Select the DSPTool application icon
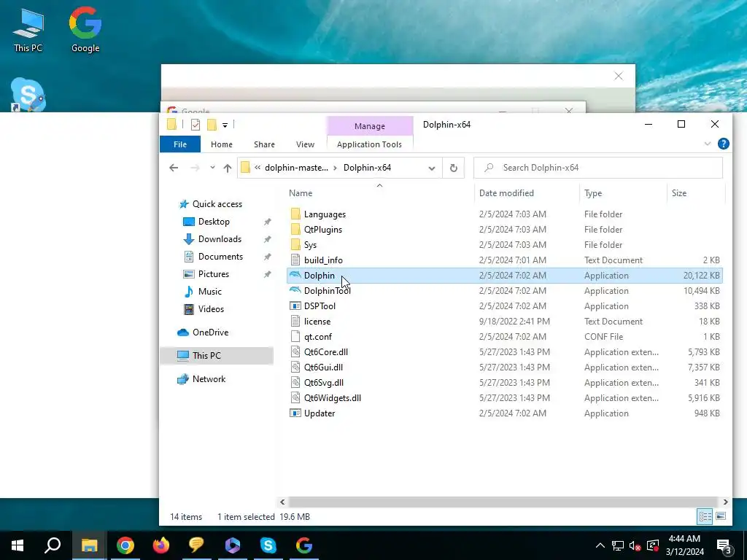 click(x=295, y=306)
